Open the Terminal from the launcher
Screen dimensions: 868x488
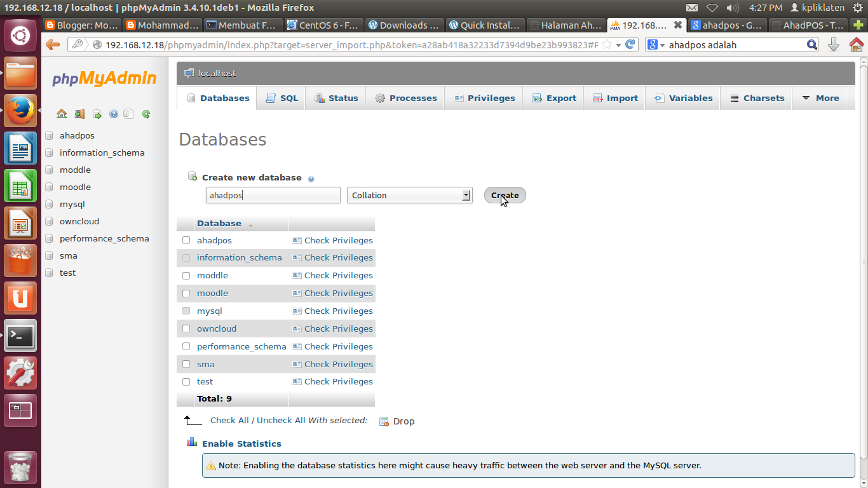point(20,336)
